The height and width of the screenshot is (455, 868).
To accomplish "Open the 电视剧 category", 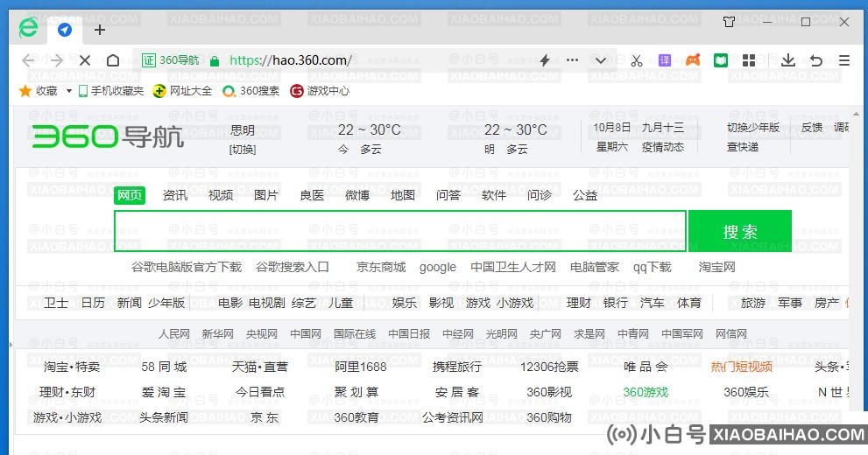I will [267, 303].
